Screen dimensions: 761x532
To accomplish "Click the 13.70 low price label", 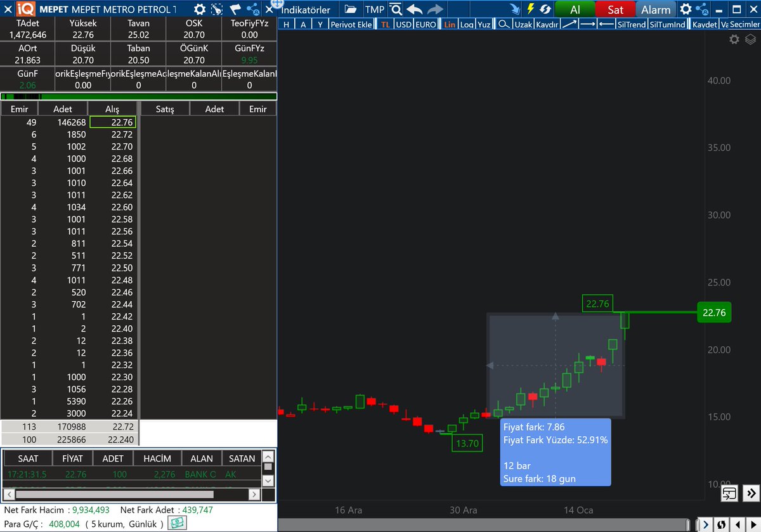I will click(x=466, y=443).
